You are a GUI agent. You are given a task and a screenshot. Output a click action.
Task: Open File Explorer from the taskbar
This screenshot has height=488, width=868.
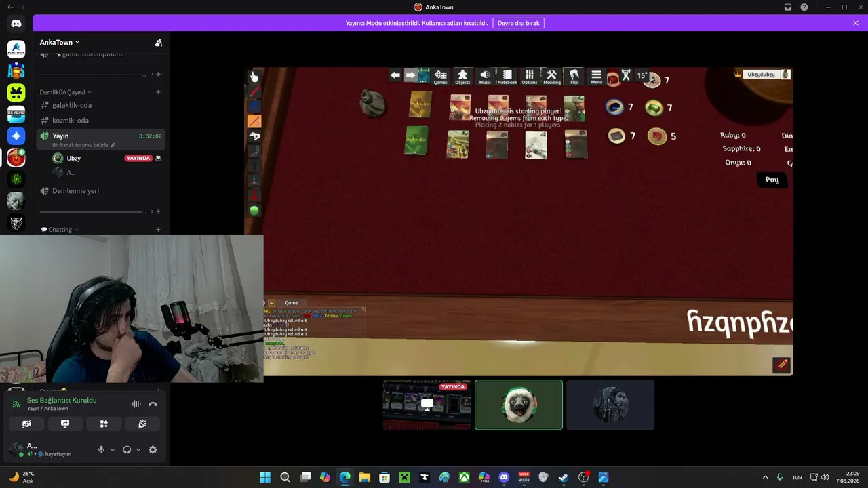[364, 477]
